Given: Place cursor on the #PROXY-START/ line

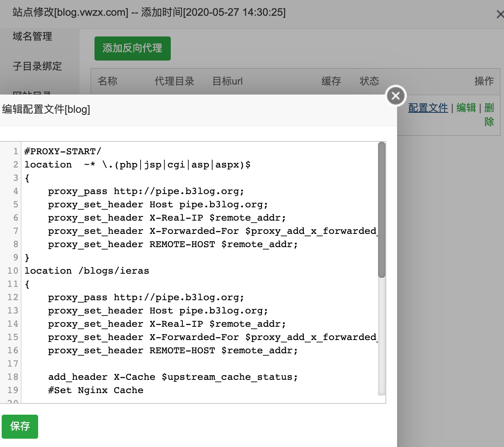Looking at the screenshot, I should click(63, 151).
